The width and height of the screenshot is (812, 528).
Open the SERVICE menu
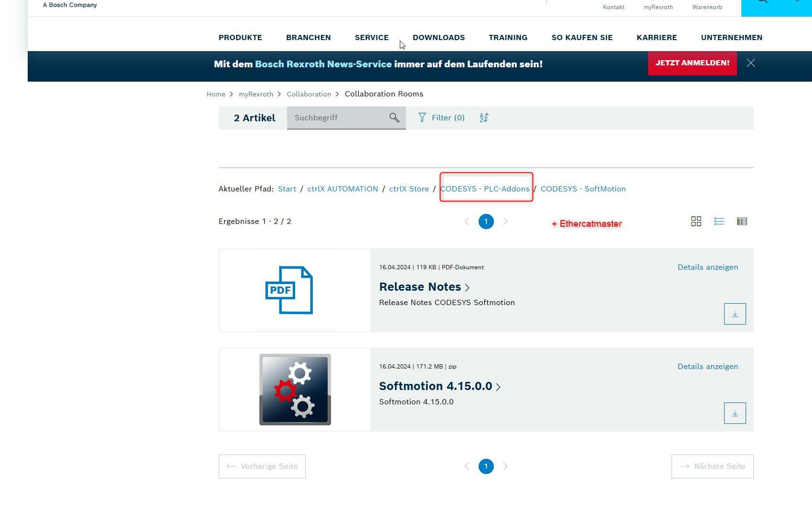pyautogui.click(x=372, y=37)
